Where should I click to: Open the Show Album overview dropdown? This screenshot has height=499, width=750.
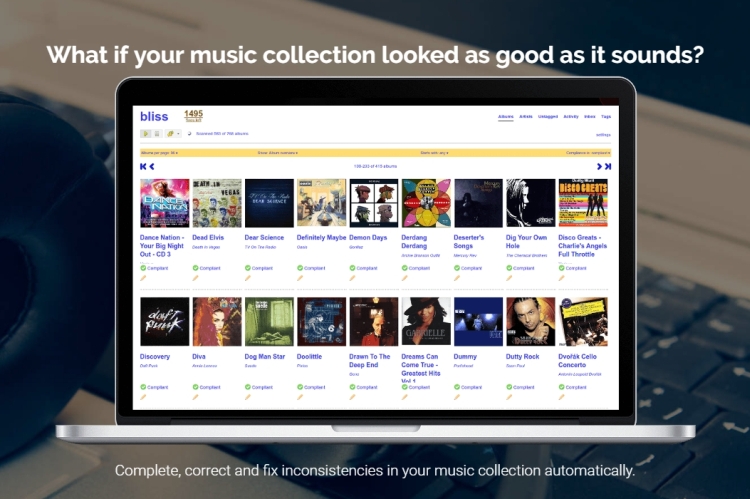(278, 153)
